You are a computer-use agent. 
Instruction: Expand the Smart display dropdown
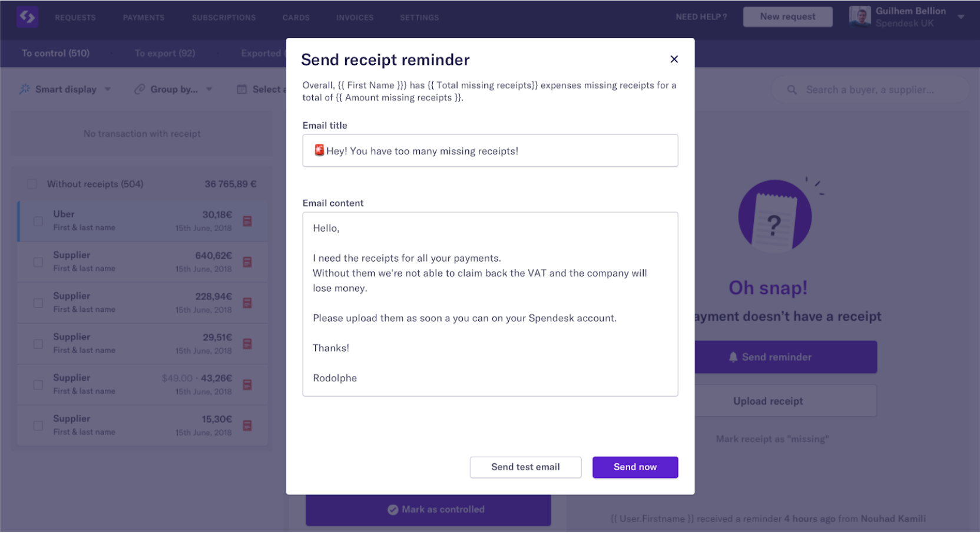pos(108,90)
